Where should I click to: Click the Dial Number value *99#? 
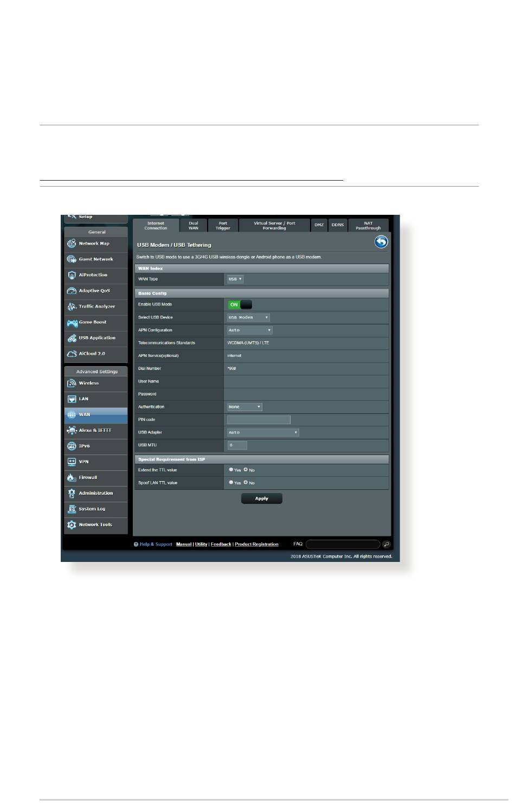[x=231, y=368]
